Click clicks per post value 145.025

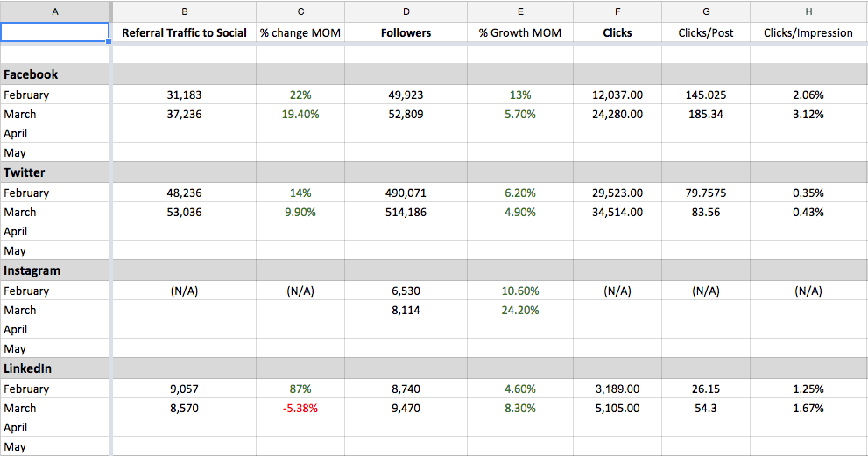pos(706,95)
